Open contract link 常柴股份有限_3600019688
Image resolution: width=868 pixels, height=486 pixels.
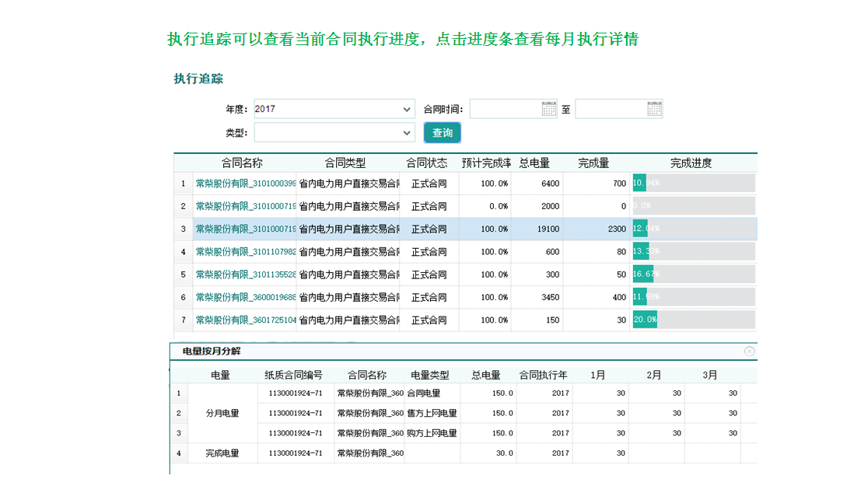[x=245, y=297]
